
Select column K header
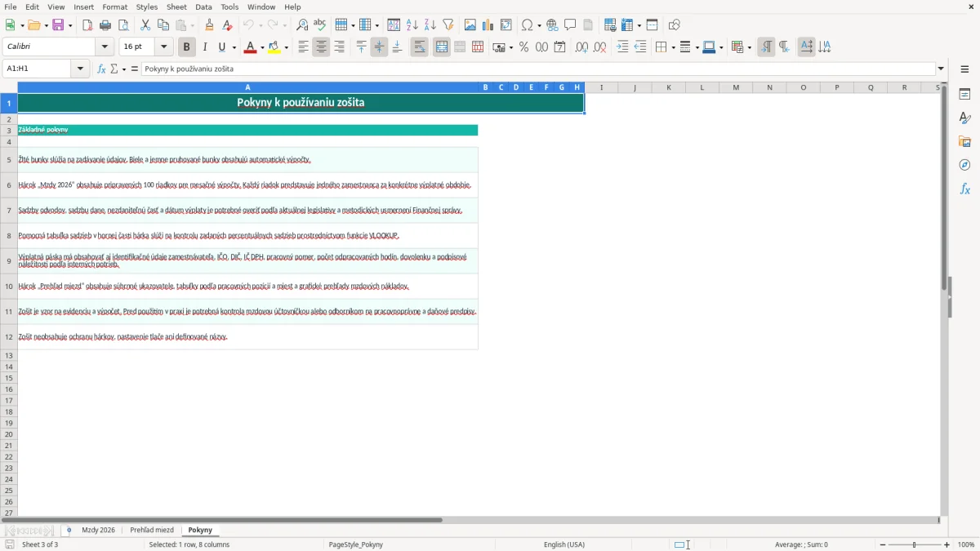[x=669, y=87]
